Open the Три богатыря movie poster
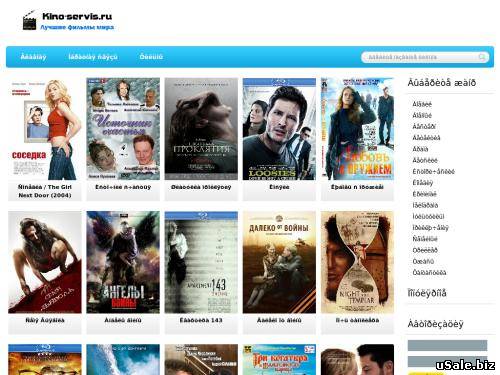This screenshot has width=500, height=375. (x=279, y=360)
